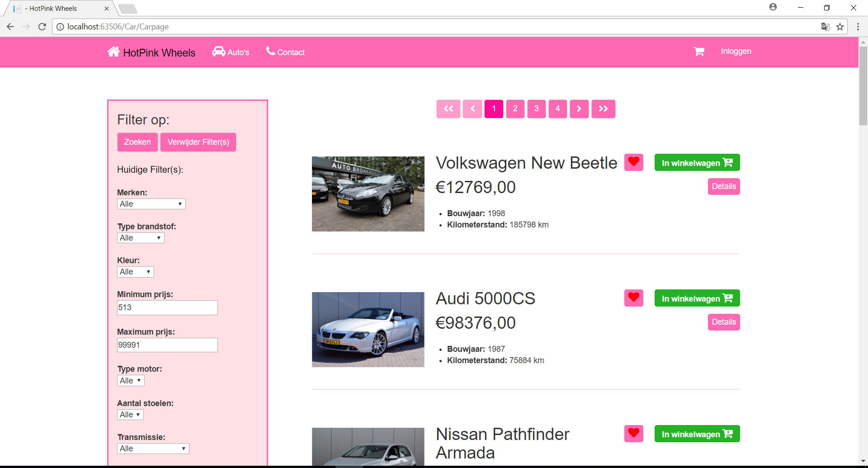The width and height of the screenshot is (868, 468).
Task: Select page 1 in pagination
Action: coord(494,109)
